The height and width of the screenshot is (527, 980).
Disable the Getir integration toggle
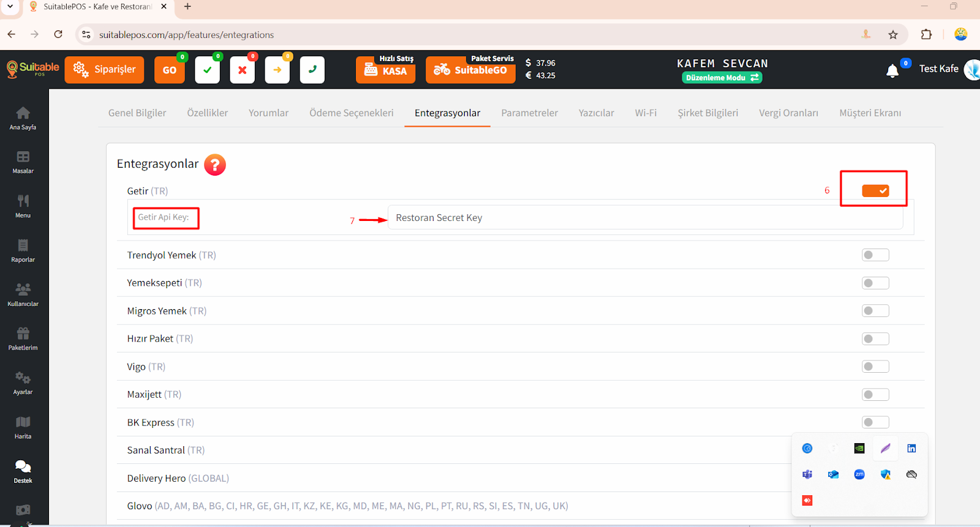[875, 191]
